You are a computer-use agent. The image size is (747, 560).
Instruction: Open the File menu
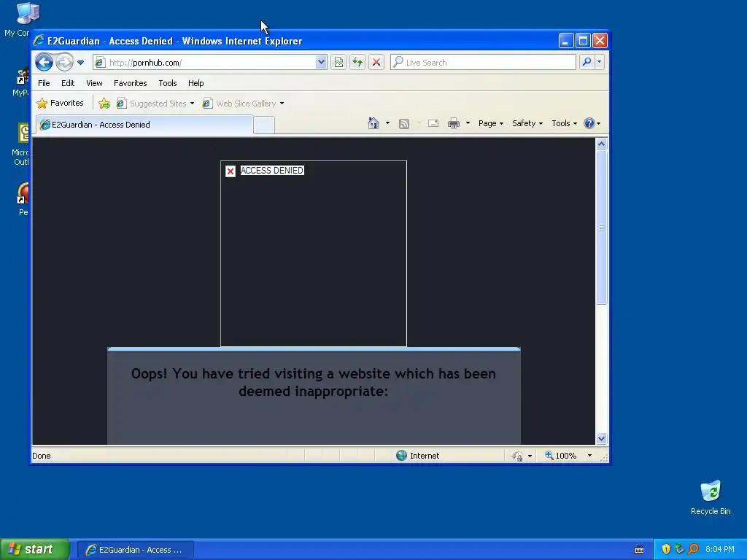(44, 83)
